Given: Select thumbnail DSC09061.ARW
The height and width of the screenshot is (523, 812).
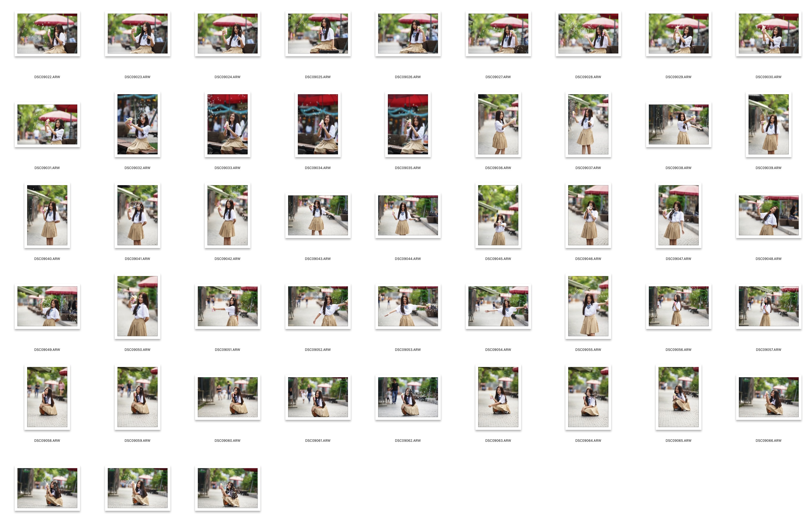Looking at the screenshot, I should pos(318,397).
